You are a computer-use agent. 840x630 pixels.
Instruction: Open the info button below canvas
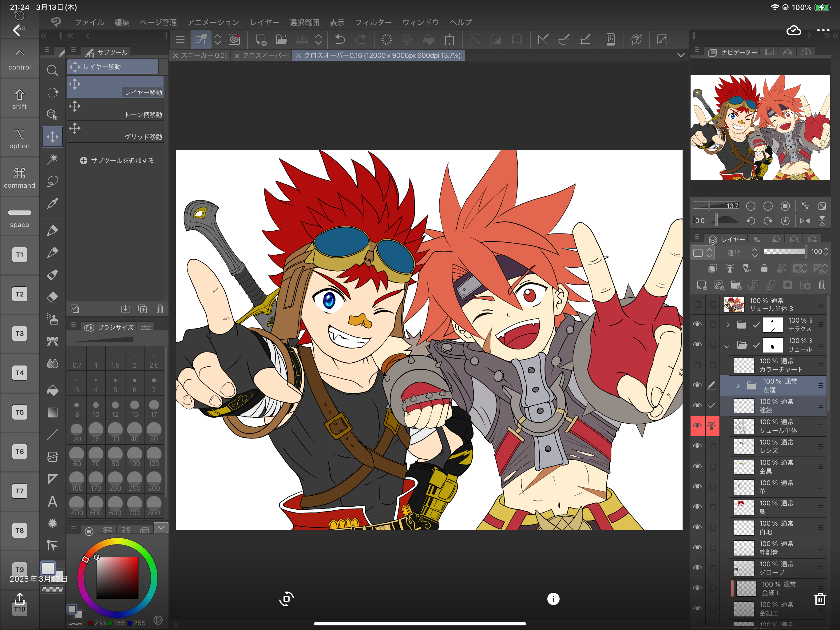(x=553, y=599)
